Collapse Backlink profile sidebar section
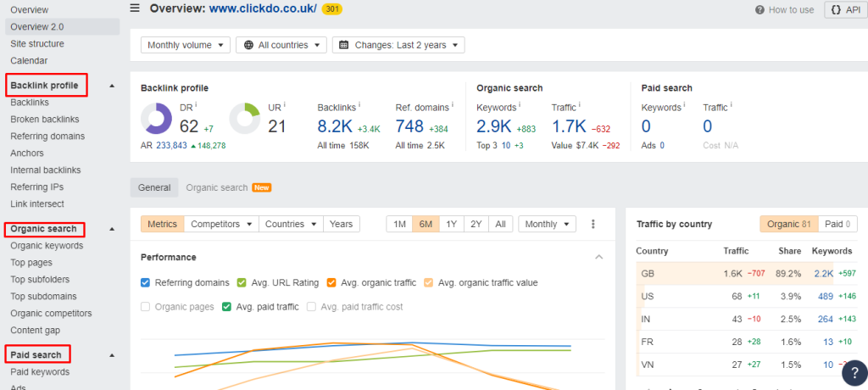868x390 pixels. (112, 86)
